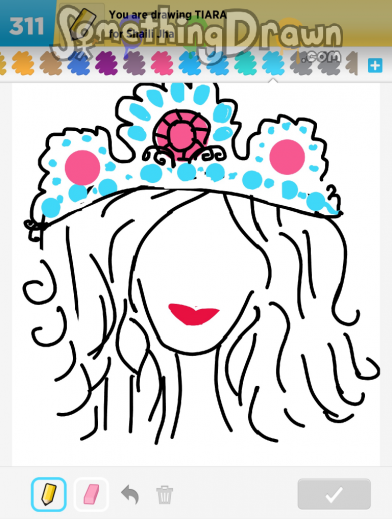This screenshot has width=392, height=519.
Task: Undo the last stroke with arrow
Action: coord(130,494)
